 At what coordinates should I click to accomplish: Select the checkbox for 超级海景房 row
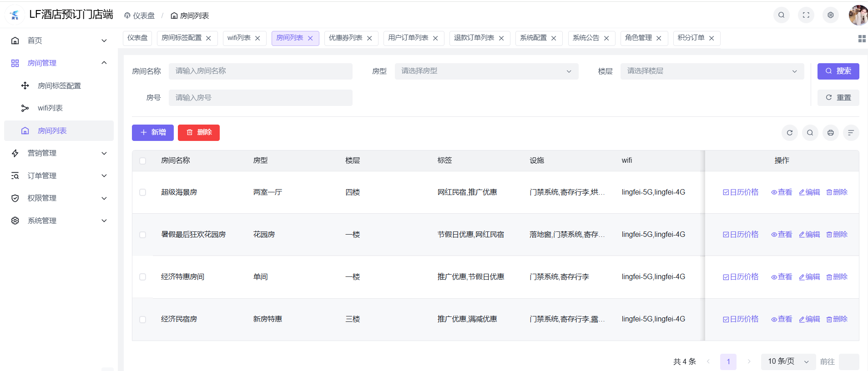click(x=143, y=192)
